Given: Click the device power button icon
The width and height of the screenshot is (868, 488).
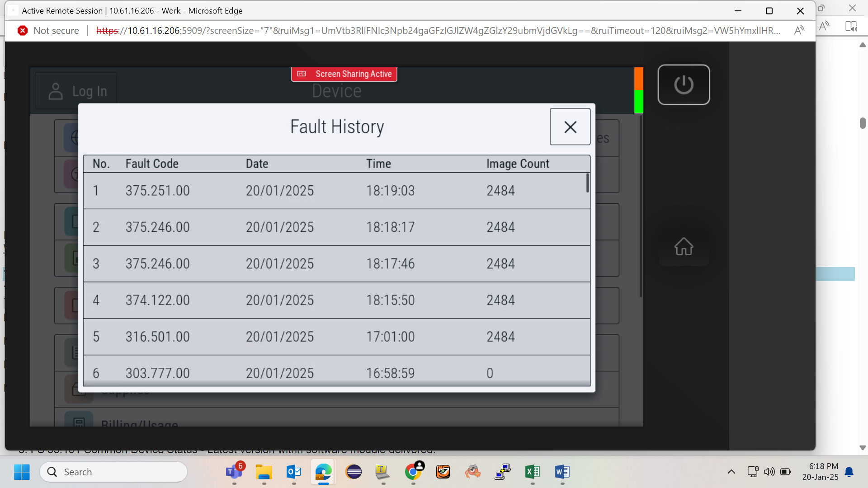Looking at the screenshot, I should coord(684,84).
